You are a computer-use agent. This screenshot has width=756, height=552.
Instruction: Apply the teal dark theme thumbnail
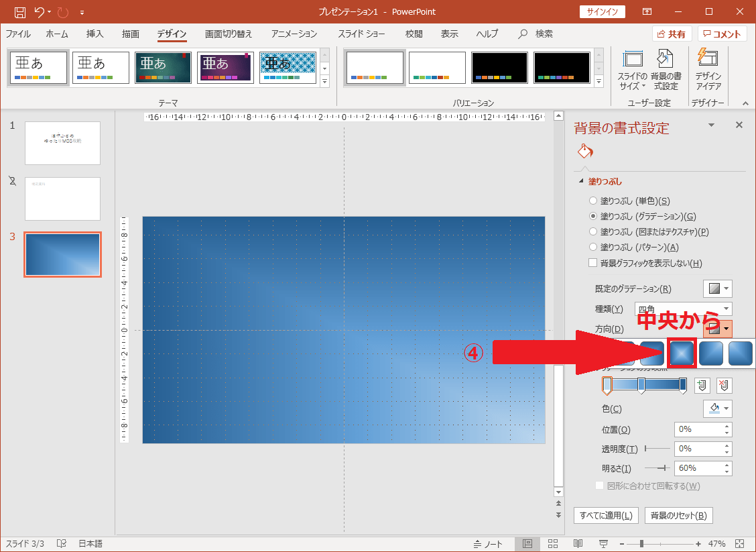[x=163, y=68]
